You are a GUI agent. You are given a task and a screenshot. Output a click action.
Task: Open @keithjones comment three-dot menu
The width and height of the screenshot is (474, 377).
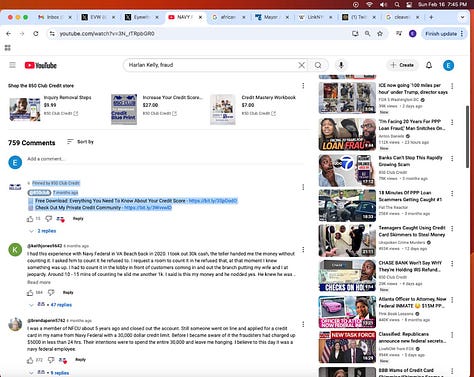click(303, 249)
